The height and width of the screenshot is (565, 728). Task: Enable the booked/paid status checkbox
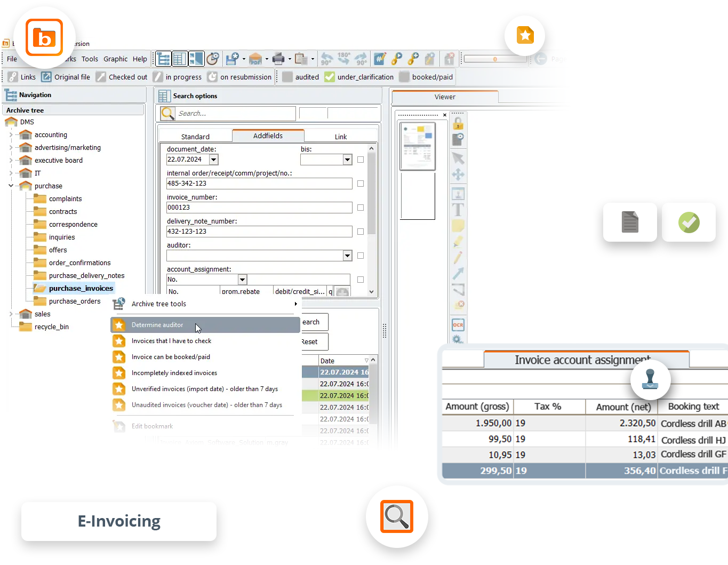403,76
